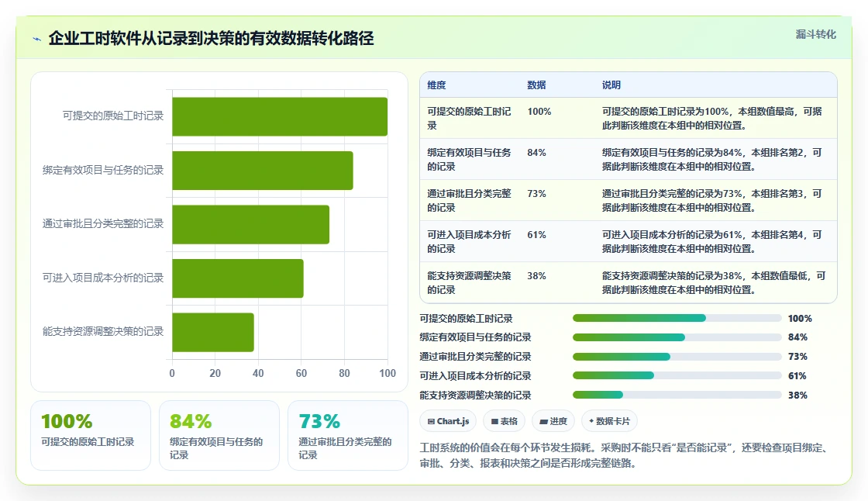Click progress list label 绑定有效项目与任务的记录
This screenshot has width=868, height=501.
point(475,337)
